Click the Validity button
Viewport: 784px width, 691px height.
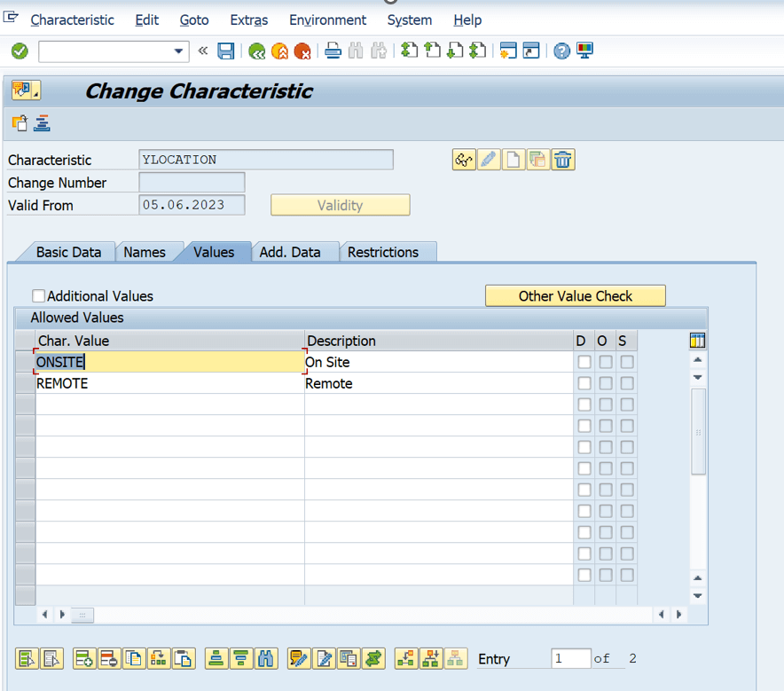[340, 205]
